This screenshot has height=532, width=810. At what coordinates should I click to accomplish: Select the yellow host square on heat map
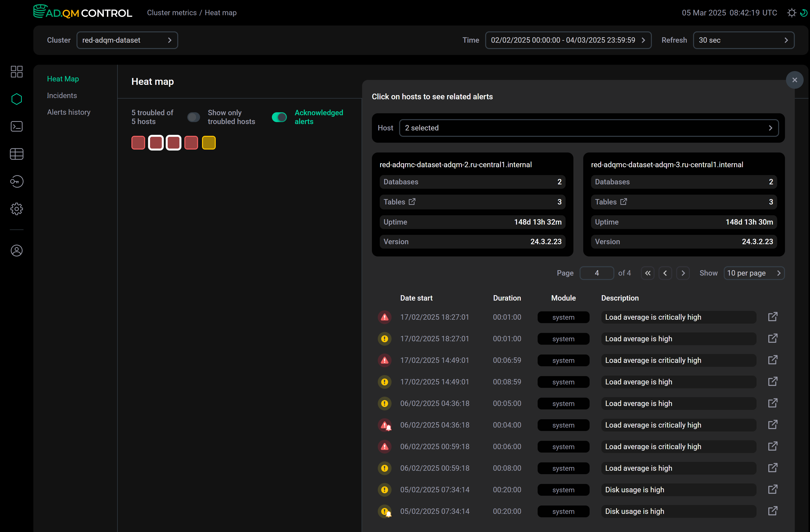209,143
